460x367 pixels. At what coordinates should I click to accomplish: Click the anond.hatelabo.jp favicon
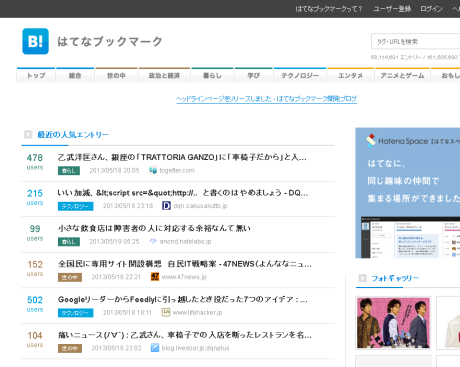coord(153,241)
